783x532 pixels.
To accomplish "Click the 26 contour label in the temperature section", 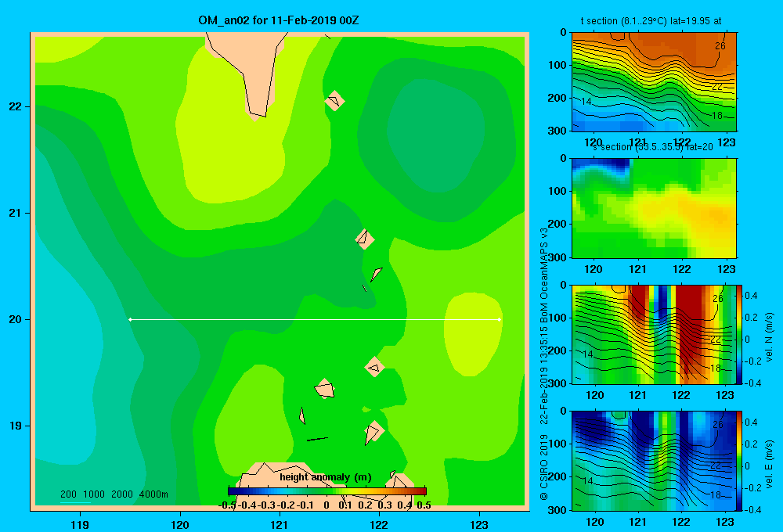I will coord(720,46).
